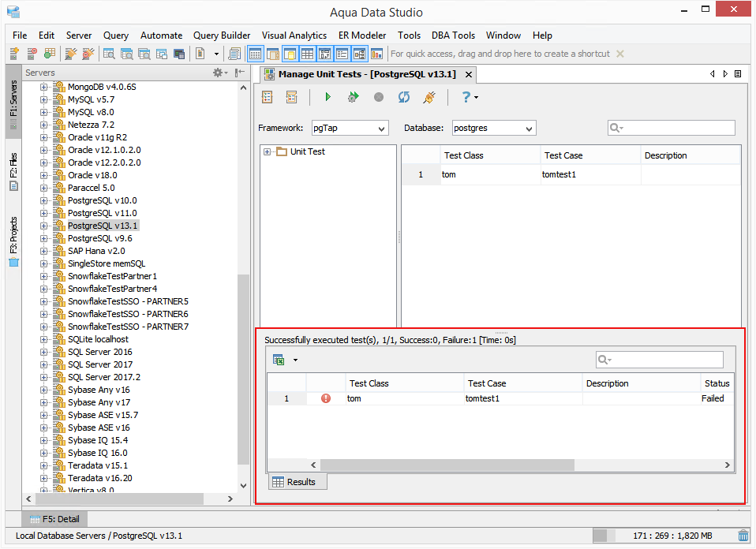
Task: Click the trash can memory icon
Action: point(743,536)
